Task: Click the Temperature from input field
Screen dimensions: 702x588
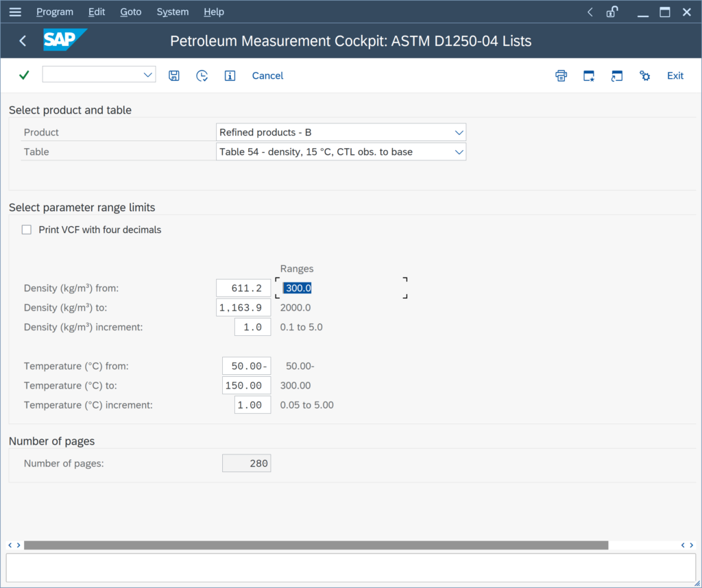Action: point(246,366)
